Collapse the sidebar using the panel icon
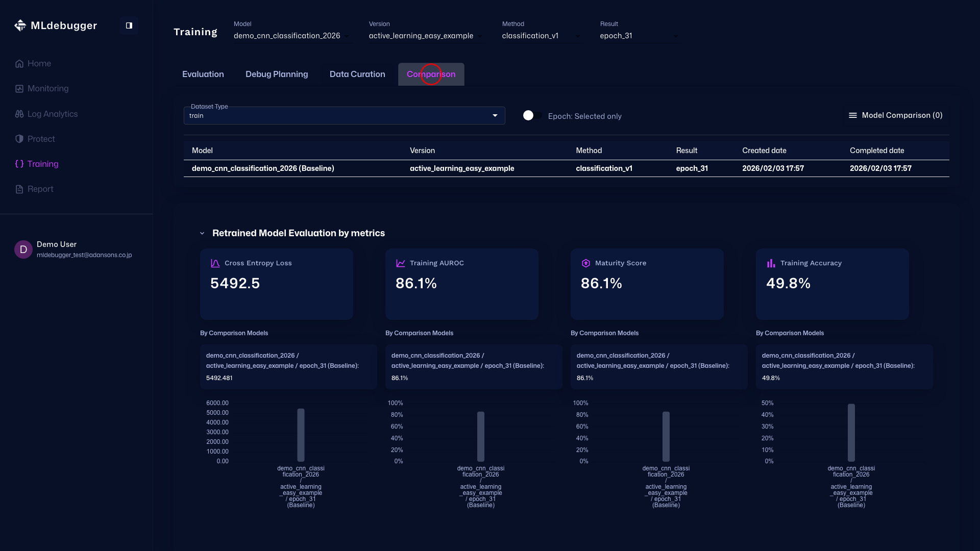This screenshot has width=980, height=551. coord(129,25)
